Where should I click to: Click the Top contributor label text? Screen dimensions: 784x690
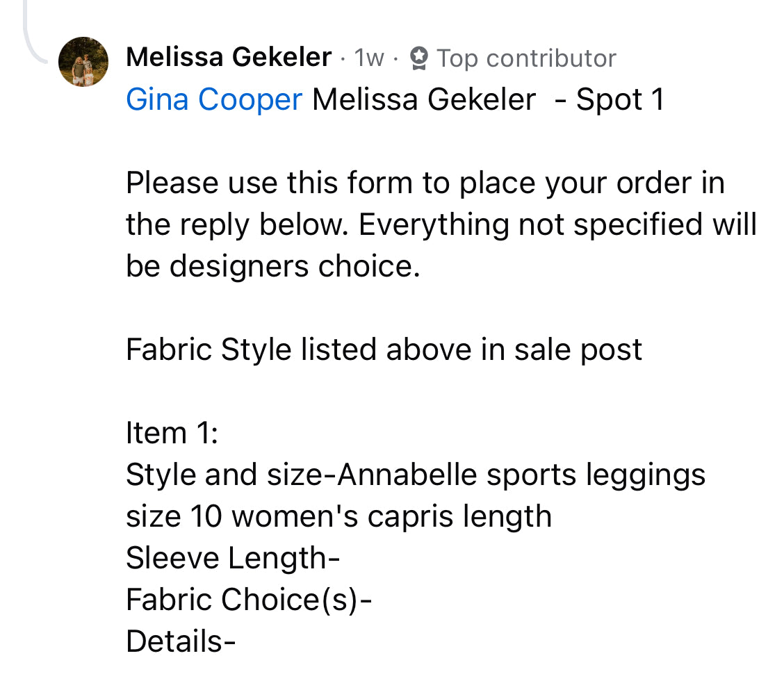click(526, 58)
